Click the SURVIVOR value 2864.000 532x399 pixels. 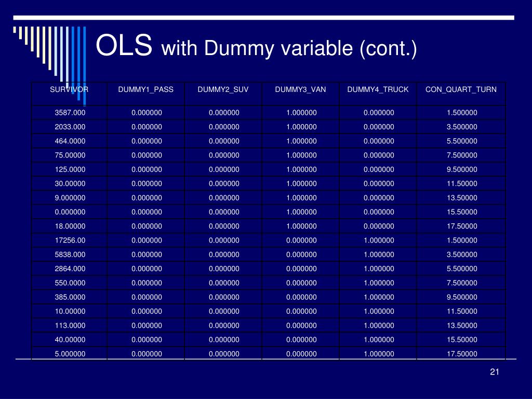point(70,269)
